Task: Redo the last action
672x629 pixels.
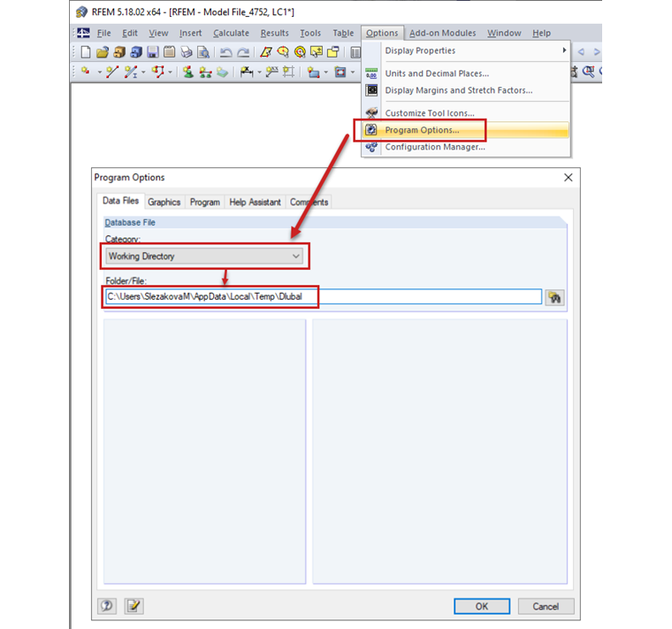Action: pos(243,52)
